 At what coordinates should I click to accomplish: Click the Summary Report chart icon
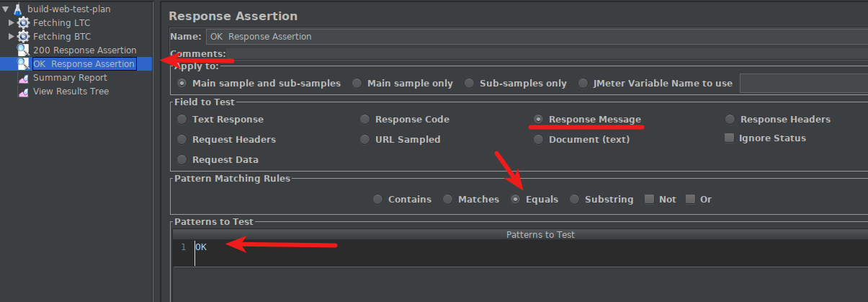pyautogui.click(x=23, y=77)
